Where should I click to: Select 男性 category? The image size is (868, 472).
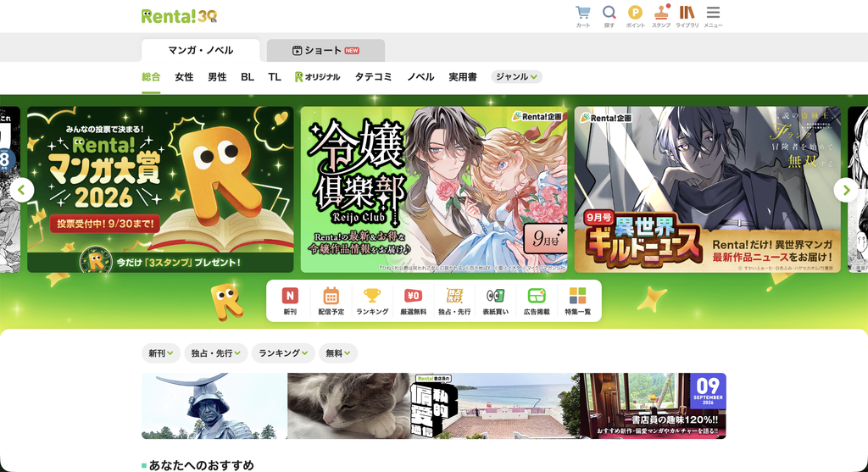[x=217, y=77]
